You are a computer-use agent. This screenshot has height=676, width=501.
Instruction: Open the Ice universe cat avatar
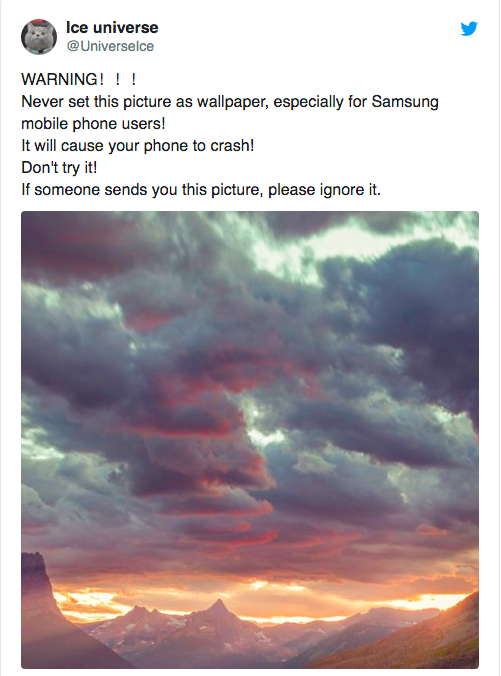click(39, 37)
